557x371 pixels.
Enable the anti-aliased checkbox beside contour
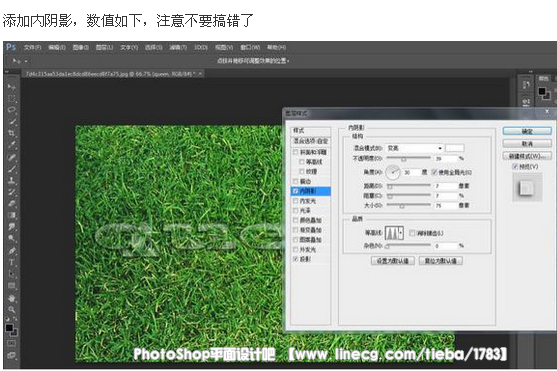[x=412, y=233]
